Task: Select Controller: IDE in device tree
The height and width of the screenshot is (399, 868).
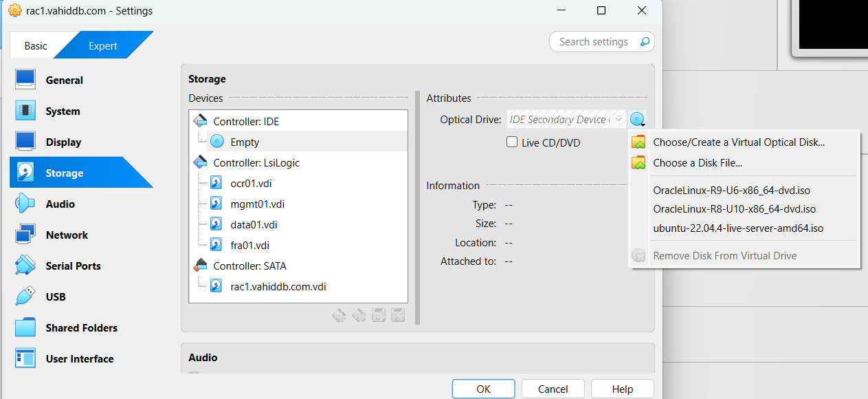Action: click(245, 122)
